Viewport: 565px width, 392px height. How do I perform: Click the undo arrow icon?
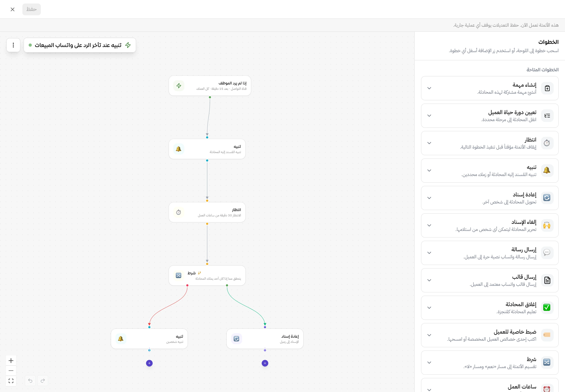coord(30,381)
